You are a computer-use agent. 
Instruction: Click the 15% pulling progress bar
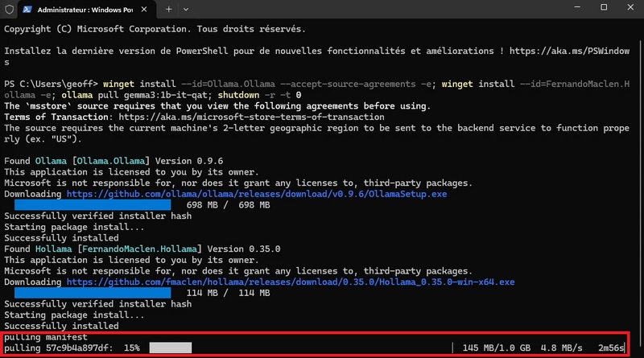171,348
